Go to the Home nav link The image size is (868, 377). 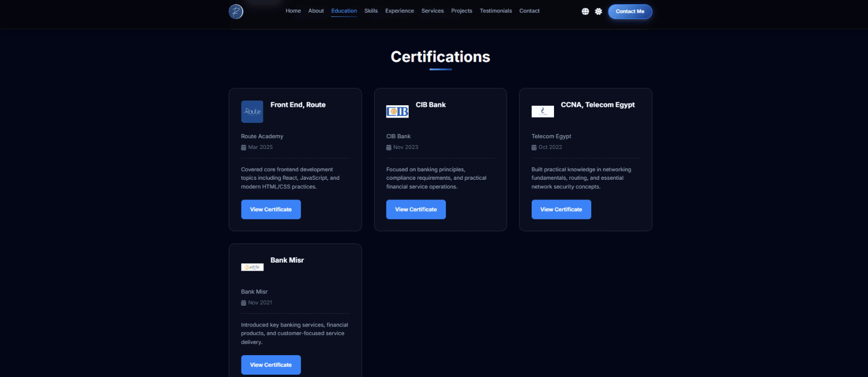click(x=293, y=11)
